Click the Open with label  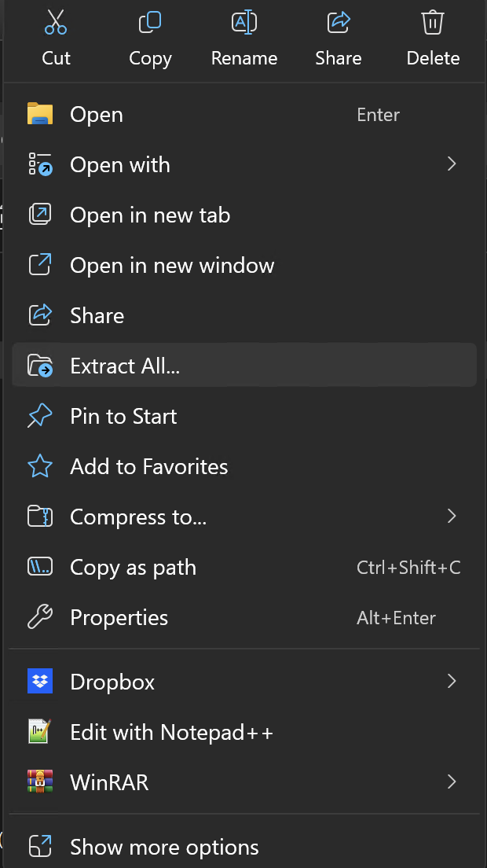point(120,164)
